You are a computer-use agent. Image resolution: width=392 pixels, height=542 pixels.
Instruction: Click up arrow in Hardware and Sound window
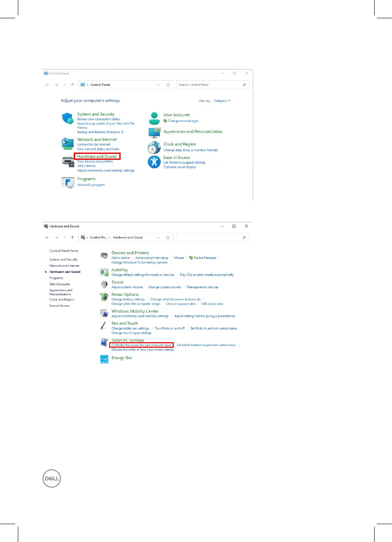[73, 238]
